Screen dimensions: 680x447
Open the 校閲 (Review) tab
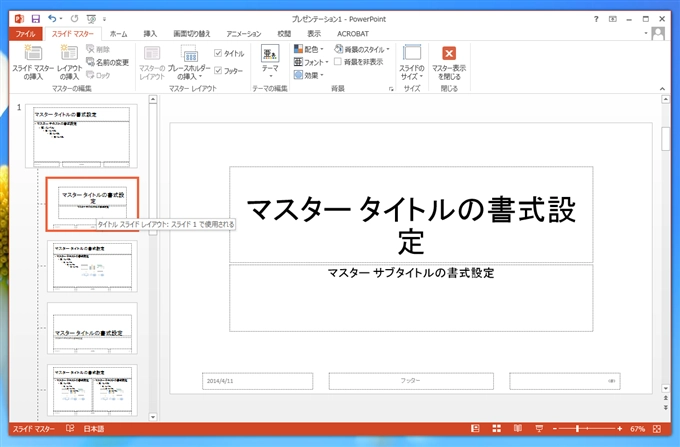point(284,33)
